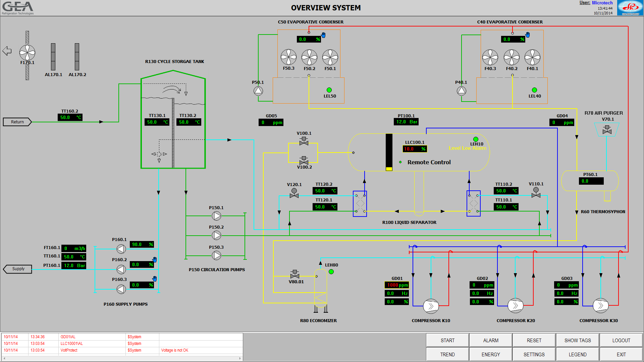The image size is (644, 362).
Task: Click the LLC100.1 level bar gauge
Action: 389,152
